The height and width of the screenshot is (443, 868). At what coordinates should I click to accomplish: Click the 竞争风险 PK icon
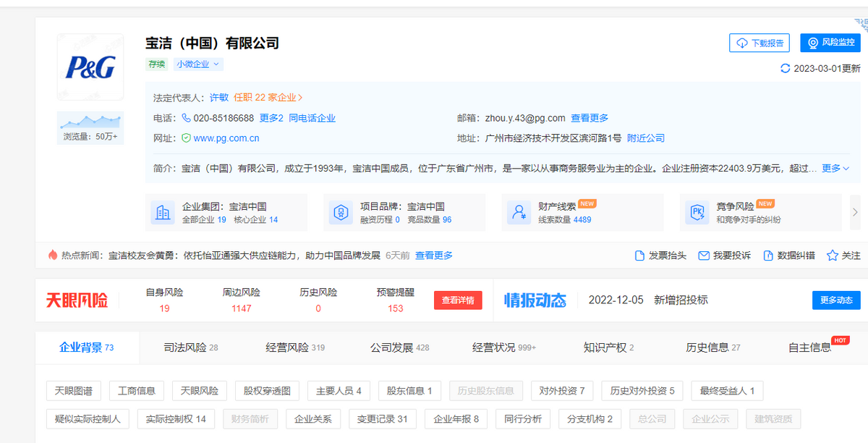(697, 212)
